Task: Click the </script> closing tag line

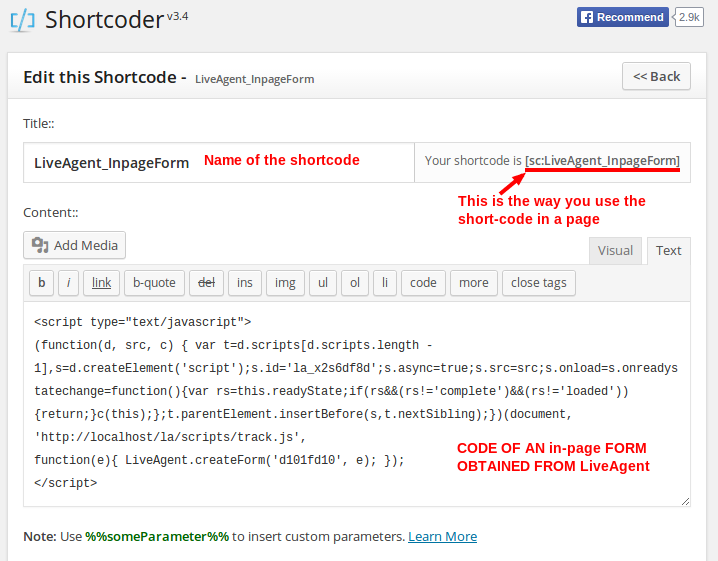Action: pos(65,483)
